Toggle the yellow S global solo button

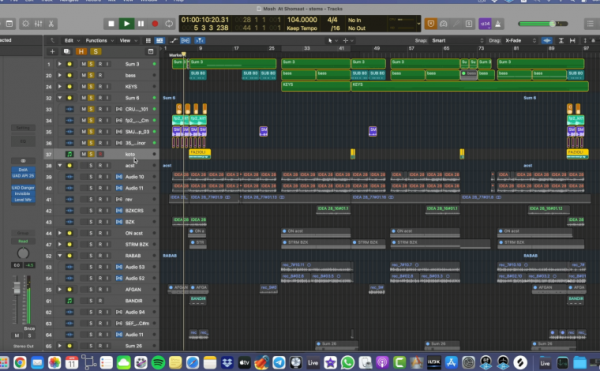[x=95, y=51]
